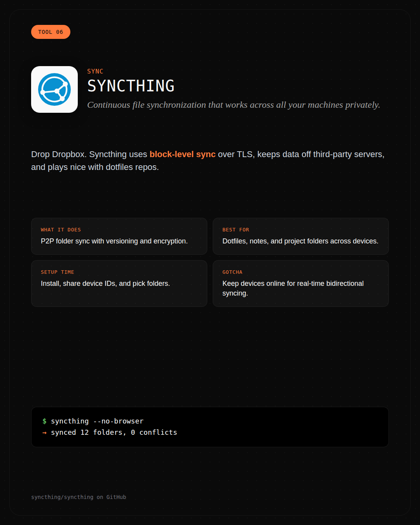
Task: Select the SETUP TIME card
Action: tap(119, 283)
